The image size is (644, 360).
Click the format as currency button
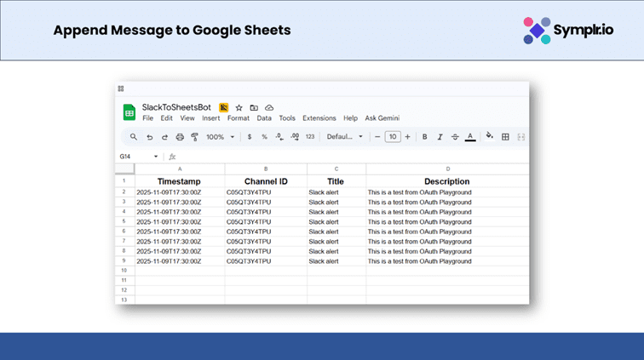point(250,137)
